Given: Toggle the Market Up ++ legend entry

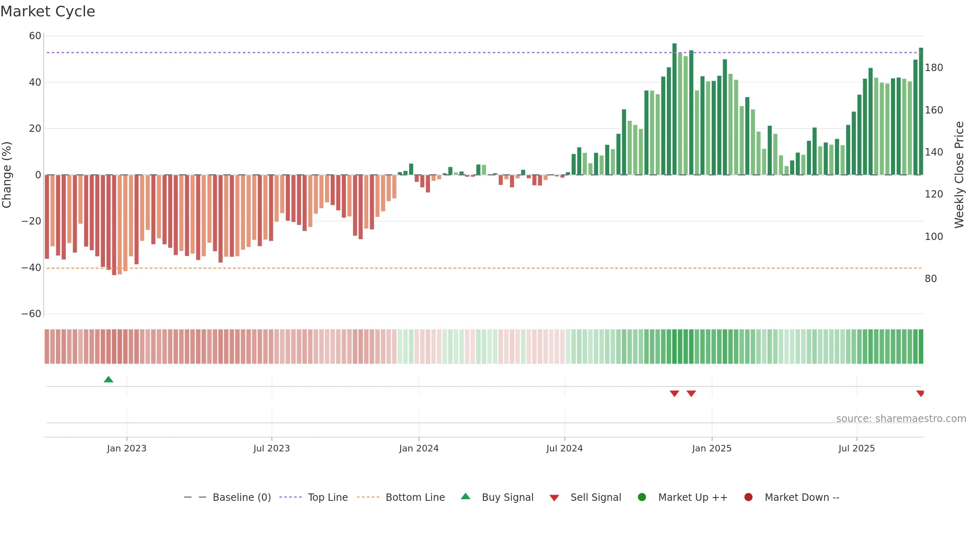Looking at the screenshot, I should click(x=683, y=497).
